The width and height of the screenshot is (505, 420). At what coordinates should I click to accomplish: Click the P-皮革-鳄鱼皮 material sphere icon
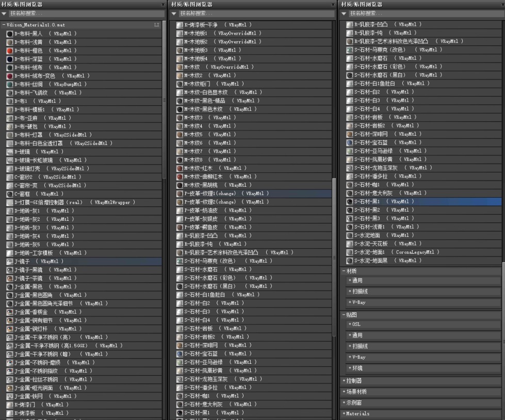[180, 228]
